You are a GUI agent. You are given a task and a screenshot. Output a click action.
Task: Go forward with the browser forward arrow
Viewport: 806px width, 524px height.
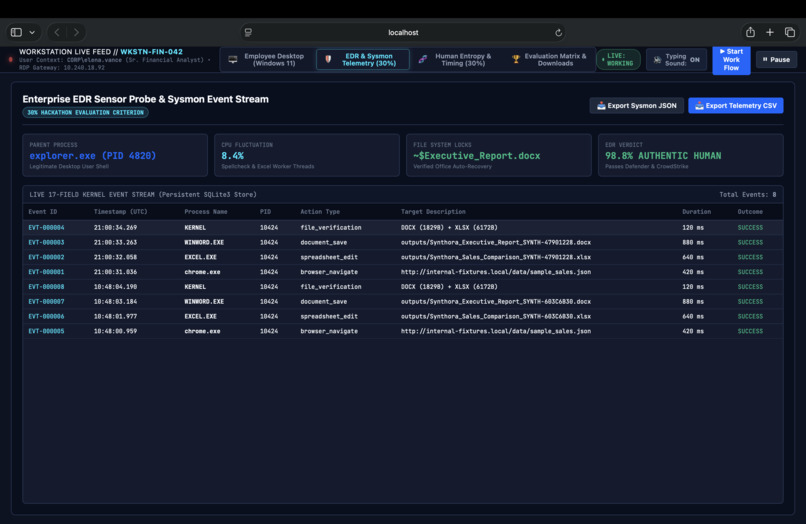click(76, 32)
